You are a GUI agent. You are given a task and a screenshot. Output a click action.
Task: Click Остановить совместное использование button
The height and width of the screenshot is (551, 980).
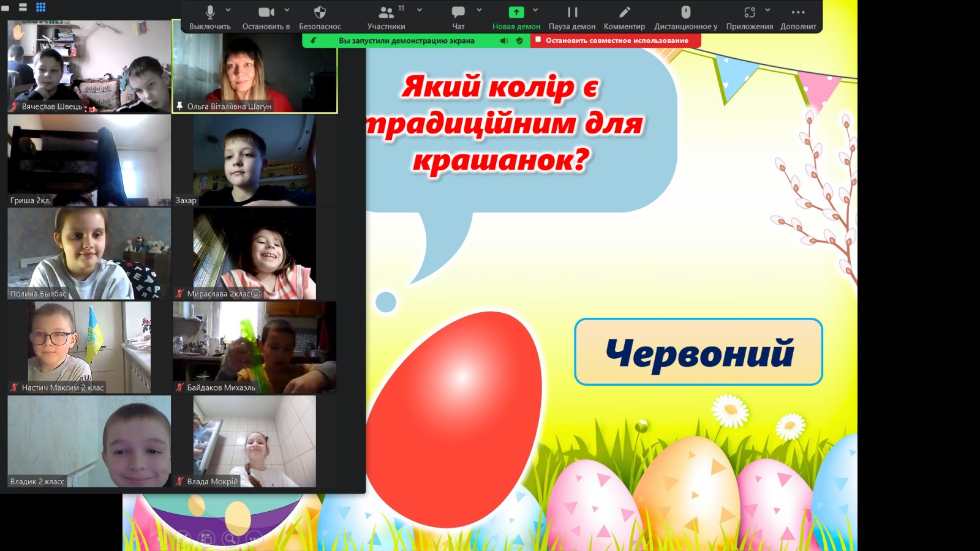616,40
